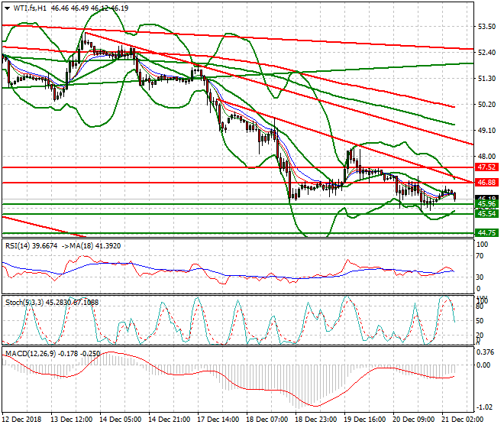This screenshot has height=428, width=504.
Task: Select the green 45.96 price level label
Action: 486,204
